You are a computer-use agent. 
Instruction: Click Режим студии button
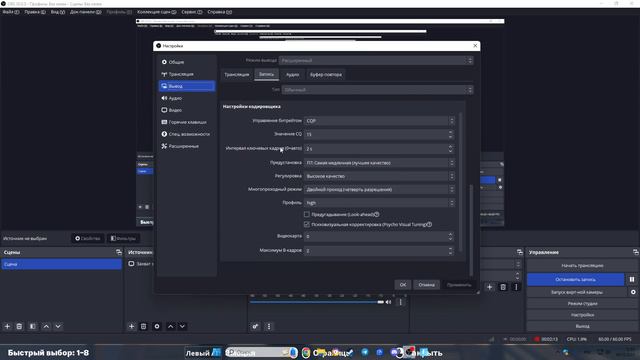(582, 304)
